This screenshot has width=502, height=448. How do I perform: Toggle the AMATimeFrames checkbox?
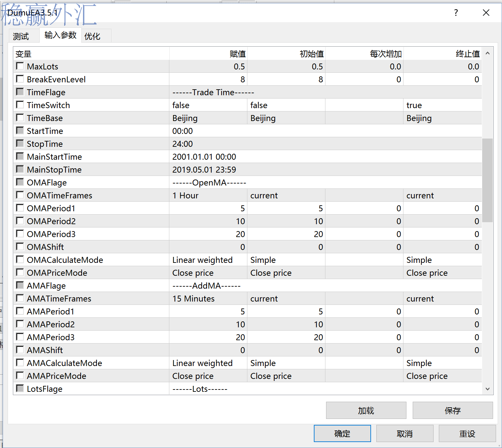click(20, 298)
